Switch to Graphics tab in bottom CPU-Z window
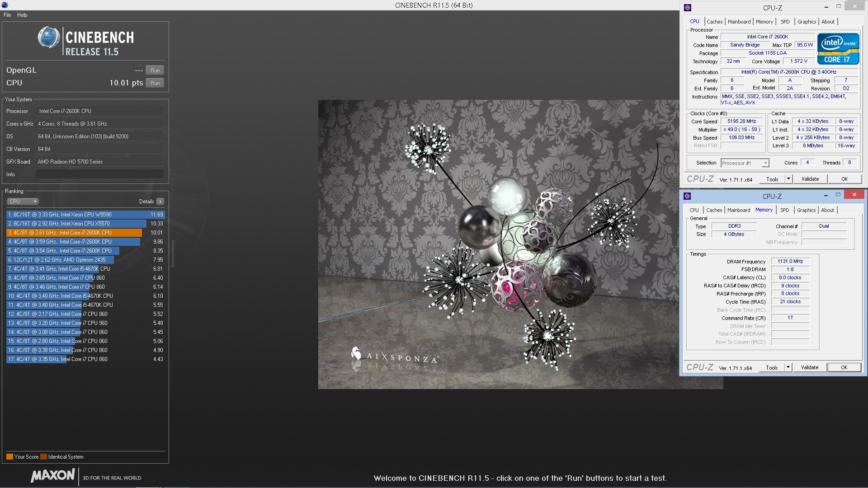Image resolution: width=868 pixels, height=488 pixels. pyautogui.click(x=806, y=210)
